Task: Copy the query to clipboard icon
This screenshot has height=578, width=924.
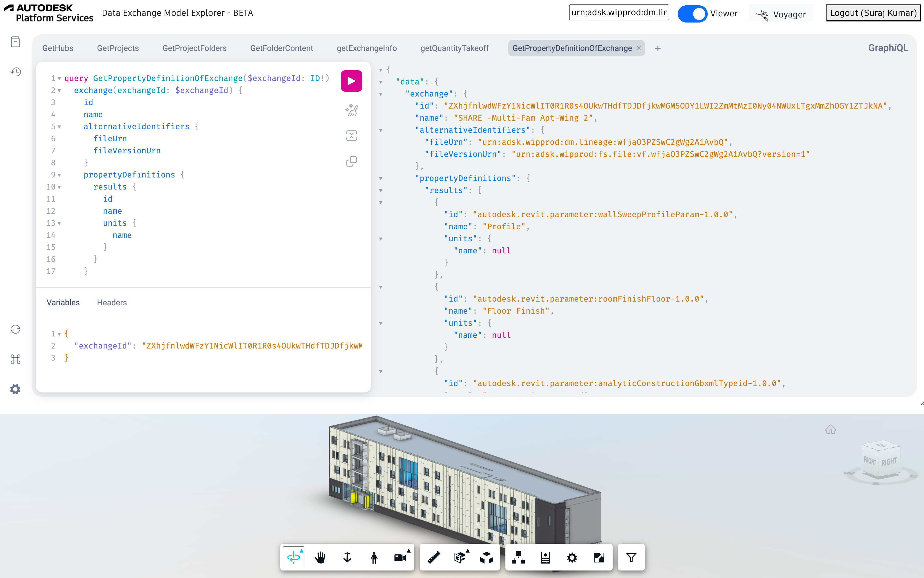Action: [351, 161]
